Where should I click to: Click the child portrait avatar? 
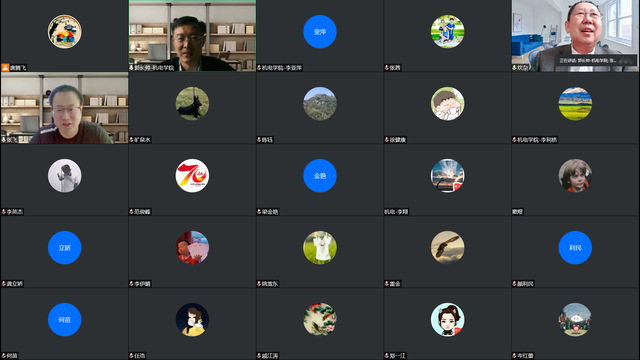575,176
